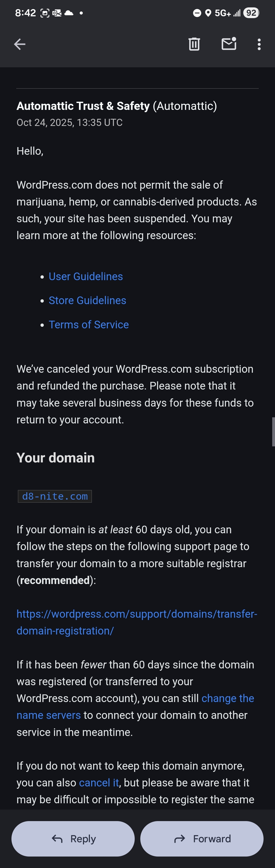
Task: Tap the battery level indicator
Action: point(251,13)
